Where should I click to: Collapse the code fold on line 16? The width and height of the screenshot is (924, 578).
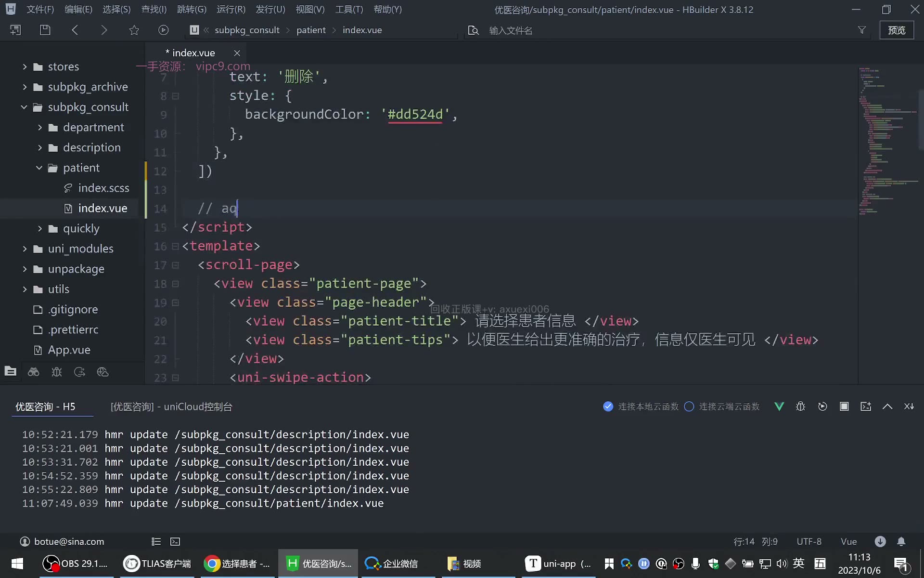click(x=176, y=246)
